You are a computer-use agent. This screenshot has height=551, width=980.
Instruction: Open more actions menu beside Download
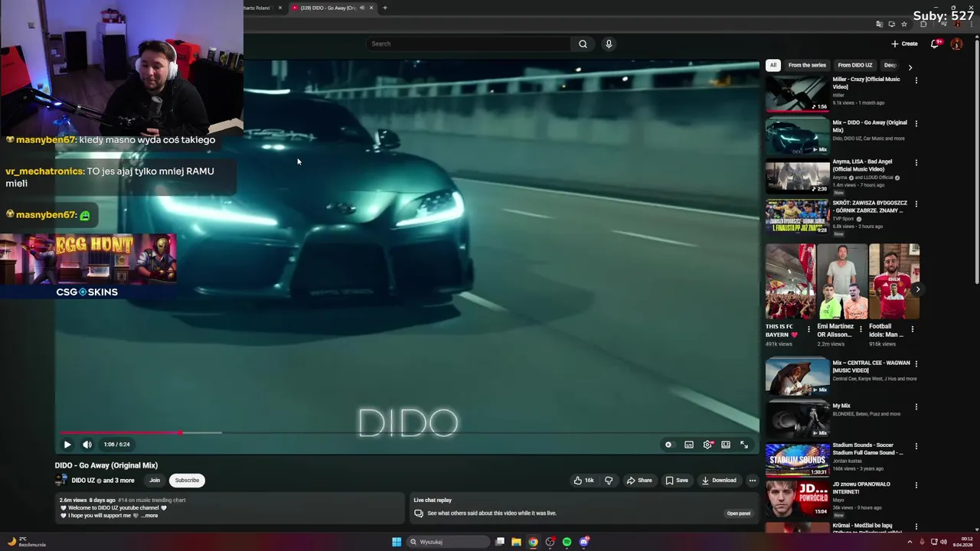(x=753, y=481)
